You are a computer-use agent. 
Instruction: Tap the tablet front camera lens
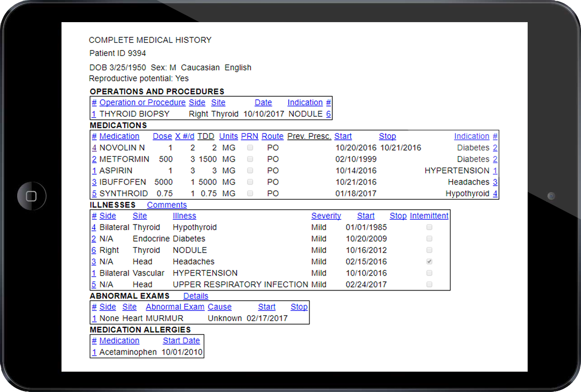click(x=551, y=196)
